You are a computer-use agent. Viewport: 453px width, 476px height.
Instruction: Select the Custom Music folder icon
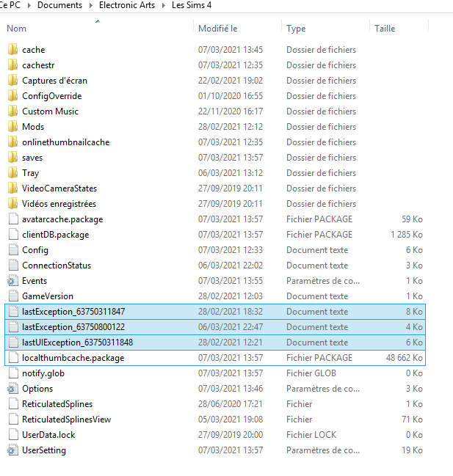click(12, 111)
